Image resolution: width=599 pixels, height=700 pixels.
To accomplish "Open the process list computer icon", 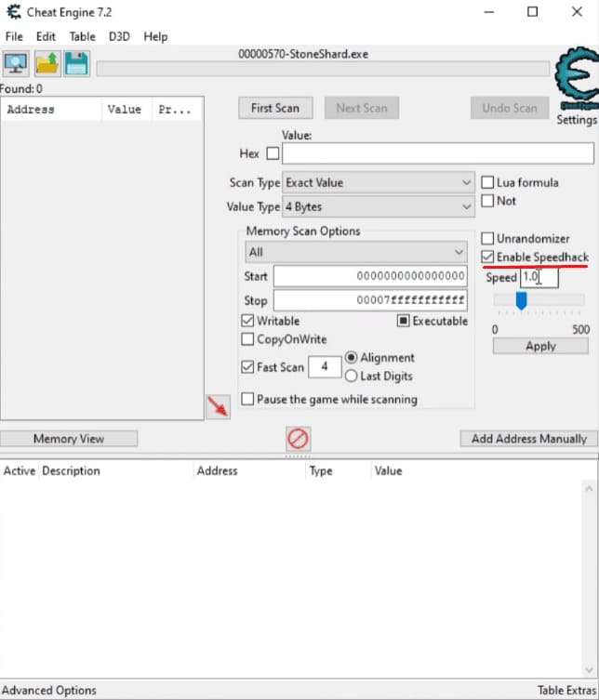I will (x=16, y=64).
